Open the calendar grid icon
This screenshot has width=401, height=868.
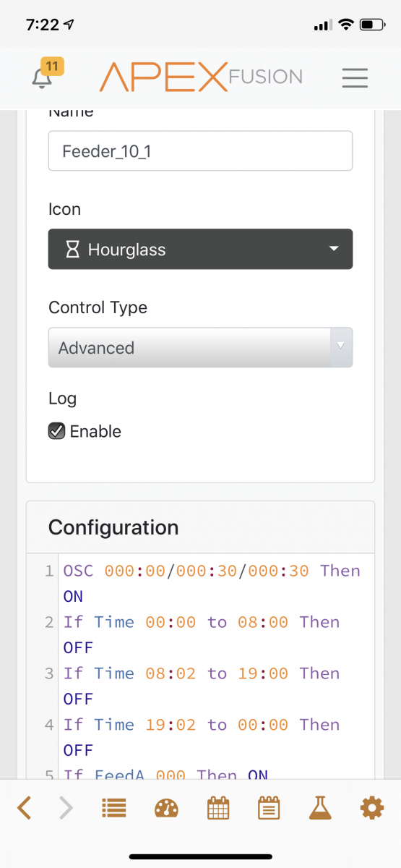(218, 807)
